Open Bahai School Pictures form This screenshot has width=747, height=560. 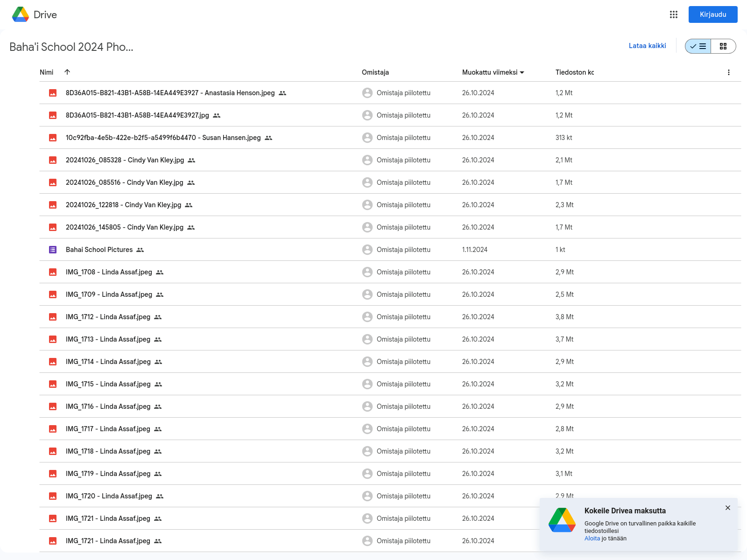click(x=99, y=250)
